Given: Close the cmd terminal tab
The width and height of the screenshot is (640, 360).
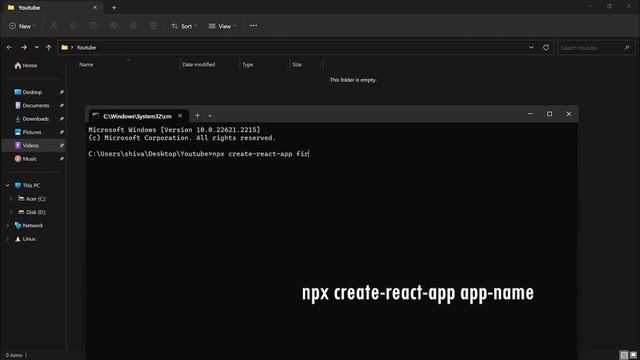Looking at the screenshot, I should pyautogui.click(x=180, y=116).
